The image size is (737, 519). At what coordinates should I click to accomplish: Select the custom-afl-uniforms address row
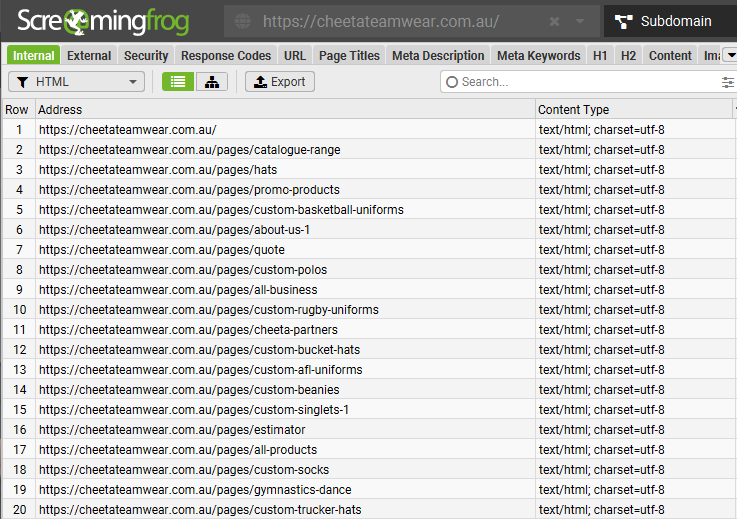pyautogui.click(x=285, y=370)
